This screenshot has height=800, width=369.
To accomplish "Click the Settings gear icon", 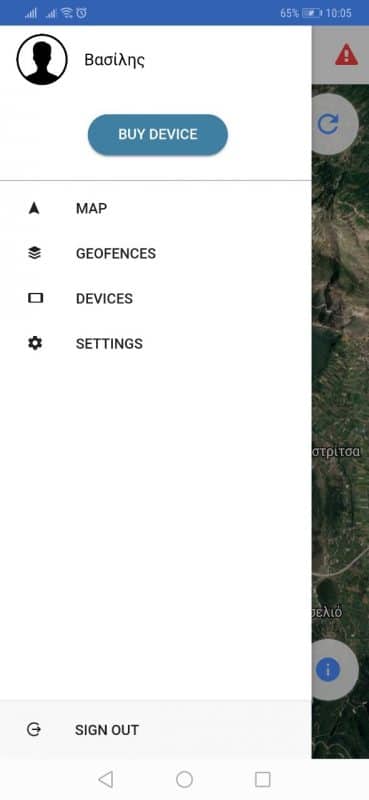I will coord(35,343).
